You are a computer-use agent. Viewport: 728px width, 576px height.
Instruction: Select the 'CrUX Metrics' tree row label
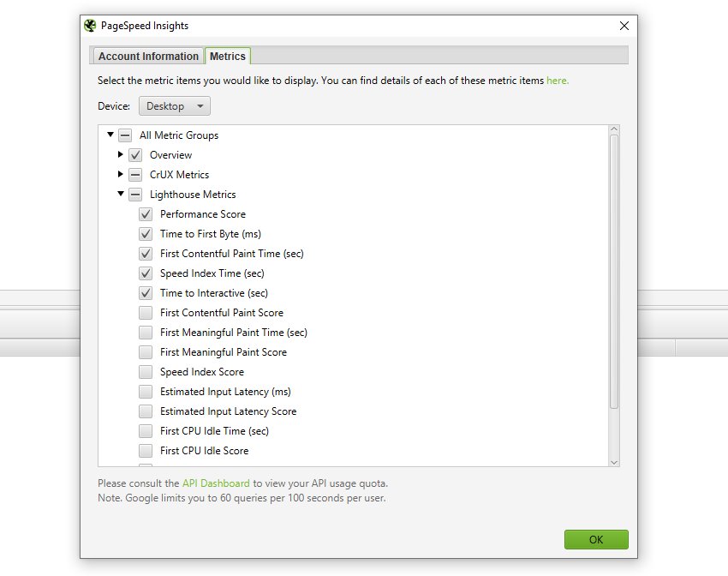pos(179,175)
